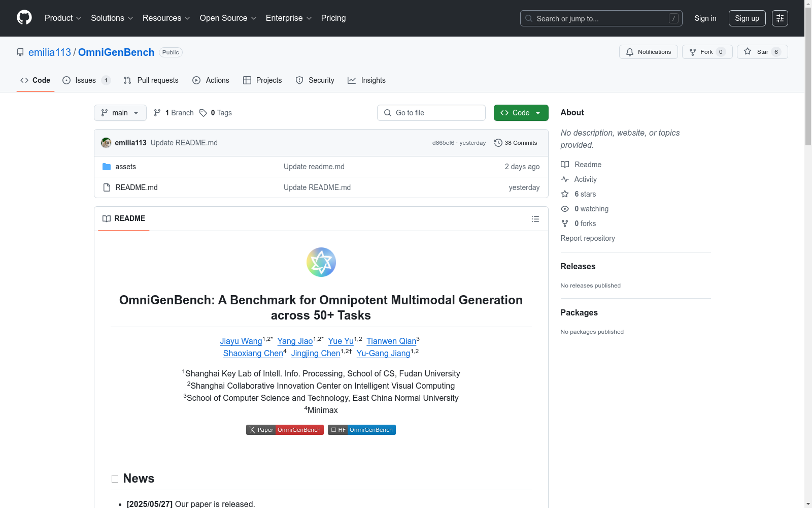The width and height of the screenshot is (812, 508).
Task: Switch to the Actions tab
Action: 211,80
